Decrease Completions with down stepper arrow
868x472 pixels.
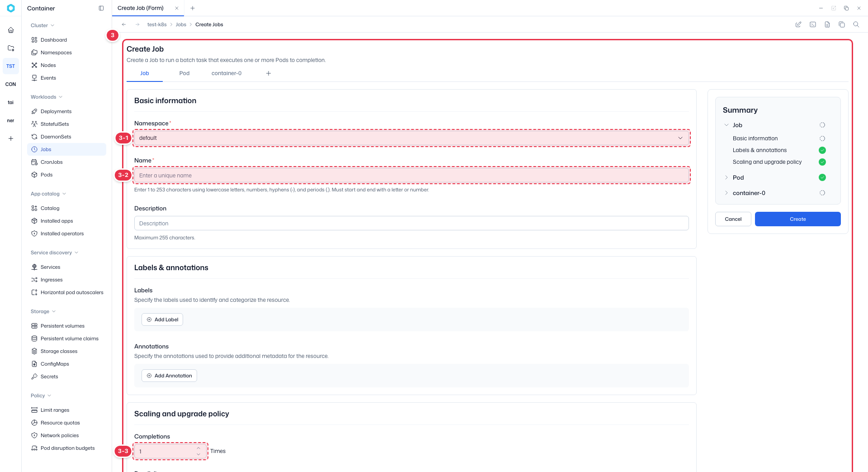pyautogui.click(x=198, y=454)
